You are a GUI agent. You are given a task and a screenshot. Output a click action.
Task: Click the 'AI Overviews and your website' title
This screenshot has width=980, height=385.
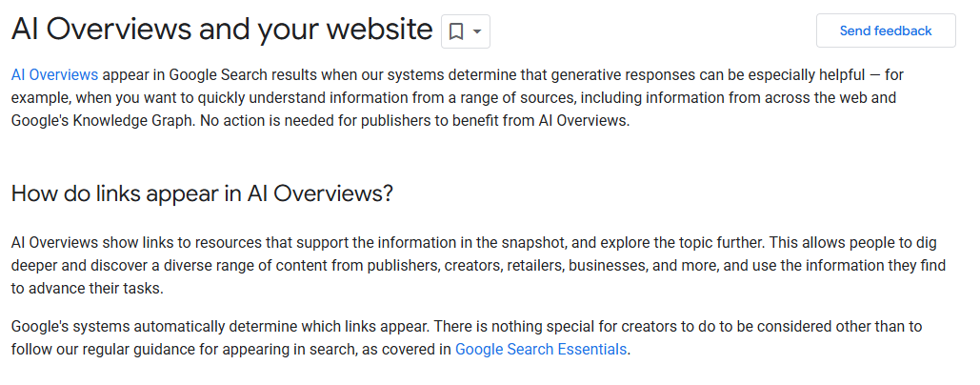coord(222,30)
